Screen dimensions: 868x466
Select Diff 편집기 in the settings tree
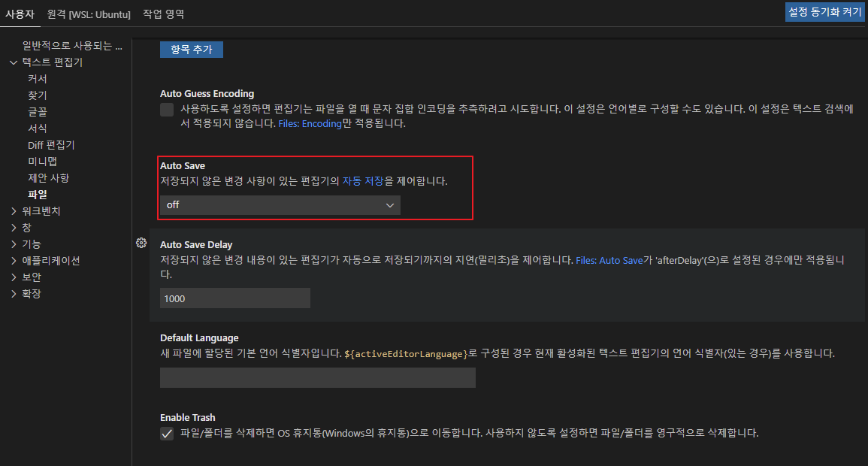coord(52,145)
